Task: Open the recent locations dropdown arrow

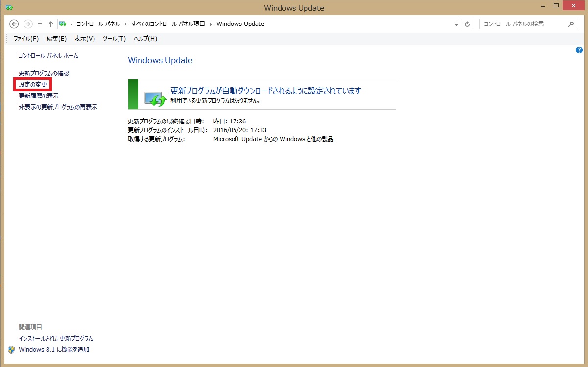Action: tap(40, 24)
